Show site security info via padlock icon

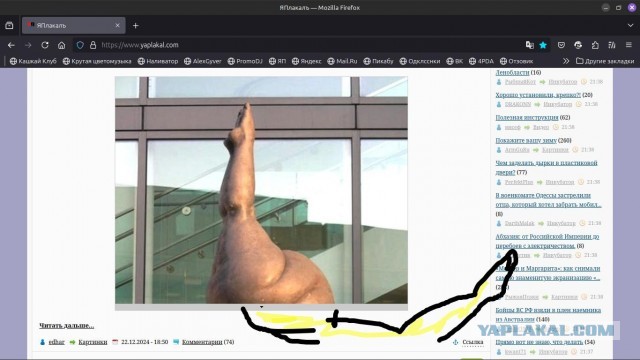point(93,45)
